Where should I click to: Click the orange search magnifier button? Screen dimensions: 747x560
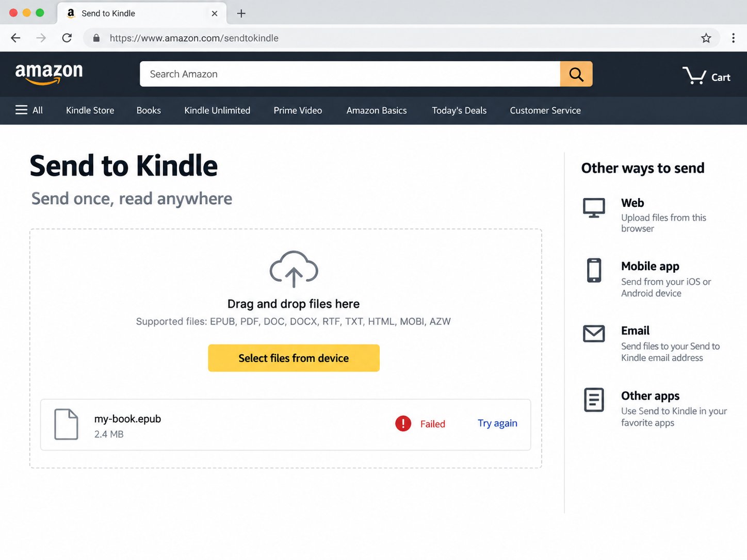tap(576, 74)
